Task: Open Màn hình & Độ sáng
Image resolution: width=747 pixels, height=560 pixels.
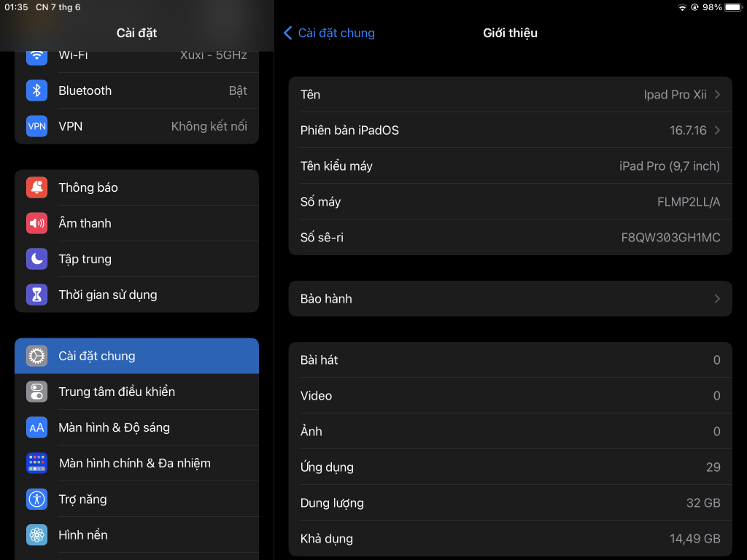Action: click(136, 427)
